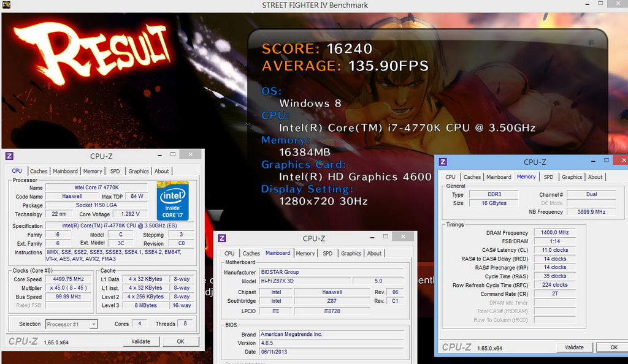Switch to CPU tab in the CPU-Z Motherboard window
Viewport: 628px width, 364px height.
[x=229, y=253]
